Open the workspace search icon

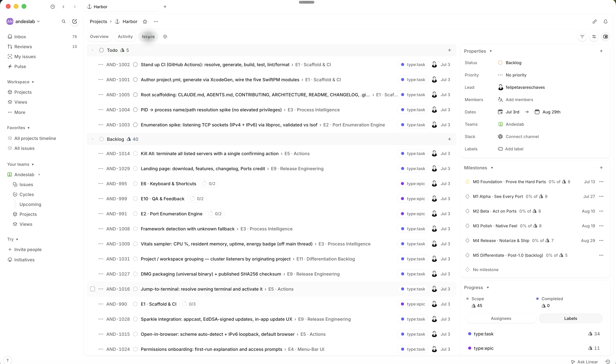(63, 21)
